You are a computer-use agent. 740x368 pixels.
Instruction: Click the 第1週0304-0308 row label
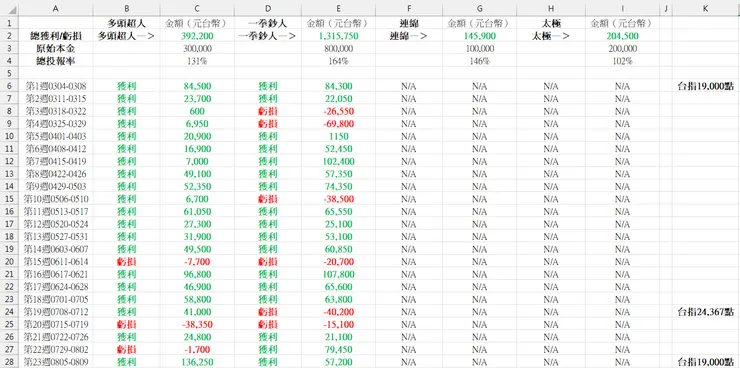(56, 86)
